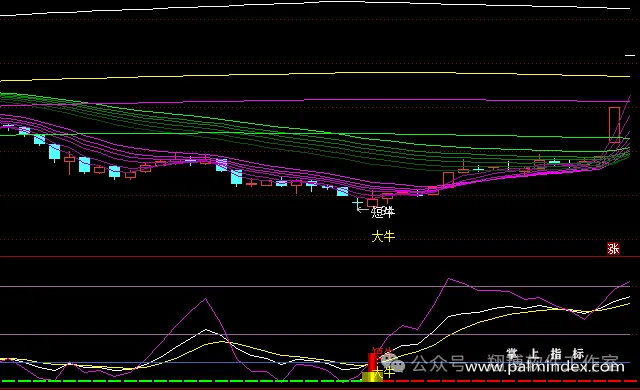
Task: Select the tall hollow candle at the chart's right edge
Action: pos(614,125)
